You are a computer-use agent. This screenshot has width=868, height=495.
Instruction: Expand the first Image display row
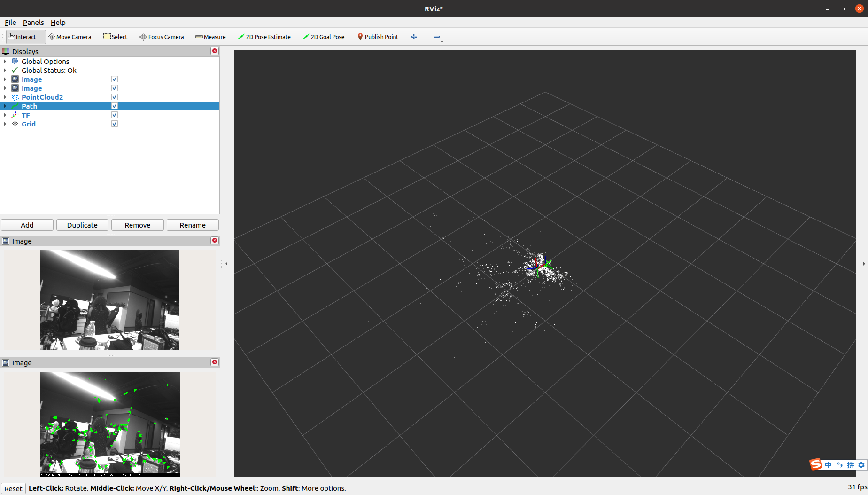pos(5,79)
